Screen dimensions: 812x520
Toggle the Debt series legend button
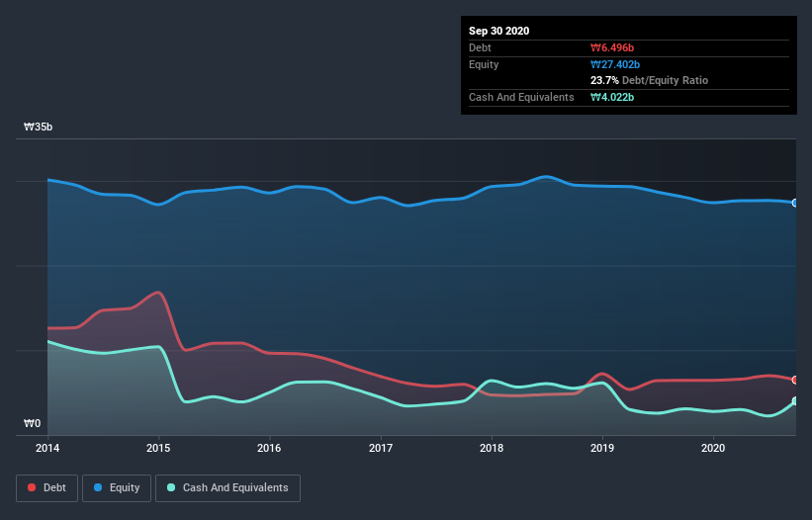click(47, 488)
